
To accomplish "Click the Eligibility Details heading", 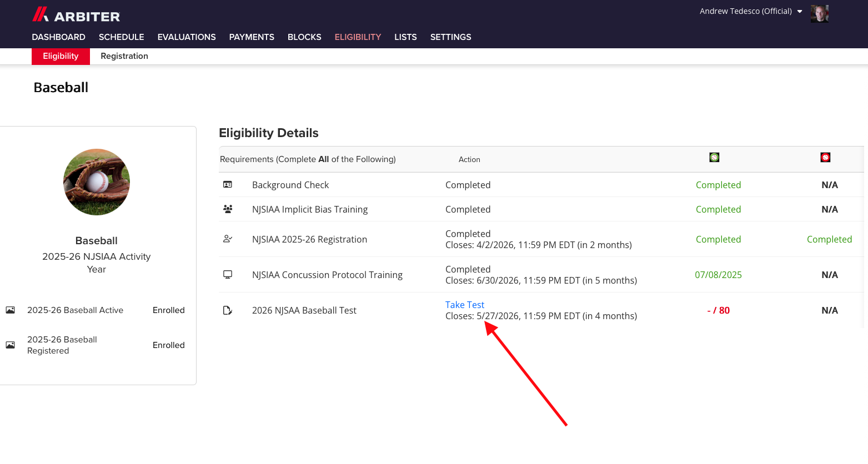I will 269,133.
